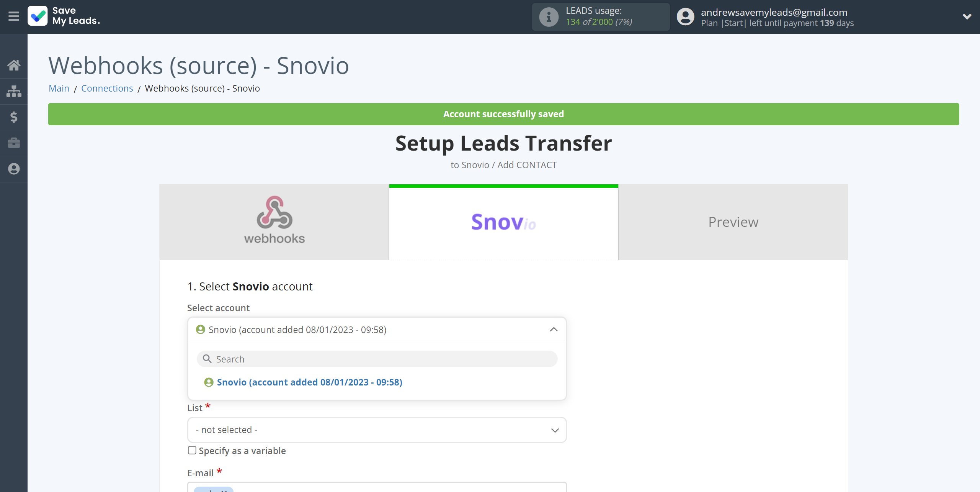
Task: Open the List selection dropdown
Action: 377,429
